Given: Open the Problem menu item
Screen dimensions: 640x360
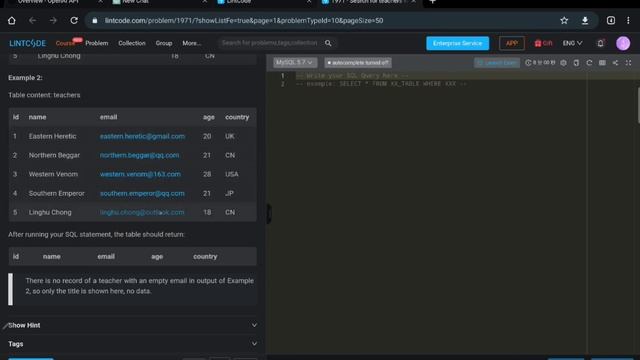Looking at the screenshot, I should (97, 43).
